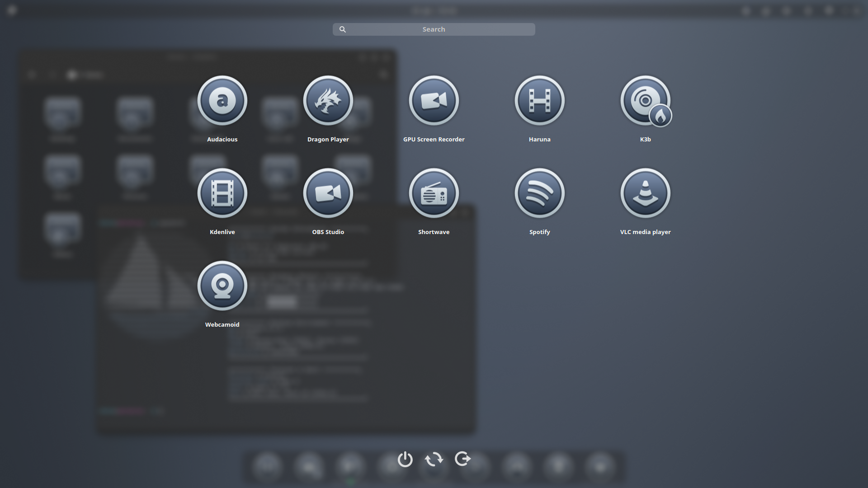
Task: Click the magnifier icon in search bar
Action: click(343, 29)
